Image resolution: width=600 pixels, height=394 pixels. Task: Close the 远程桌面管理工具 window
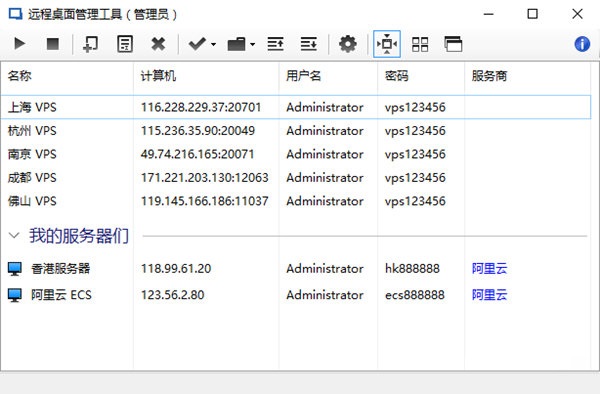tap(577, 14)
